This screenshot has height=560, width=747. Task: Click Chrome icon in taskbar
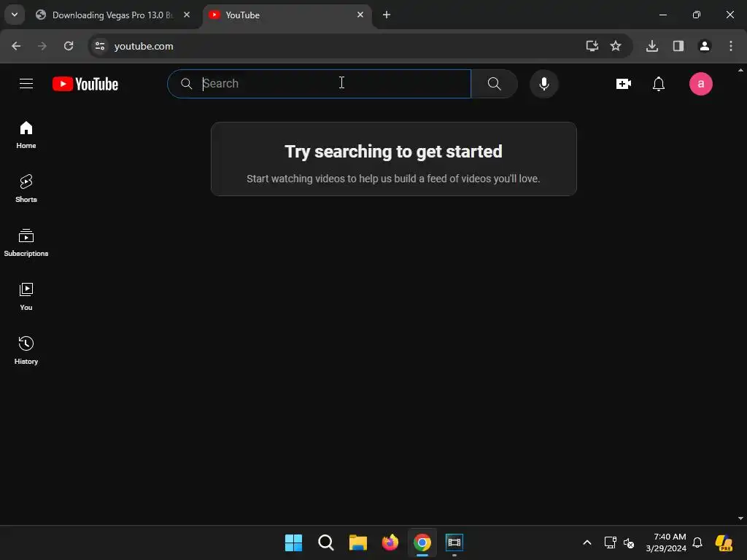(x=422, y=542)
